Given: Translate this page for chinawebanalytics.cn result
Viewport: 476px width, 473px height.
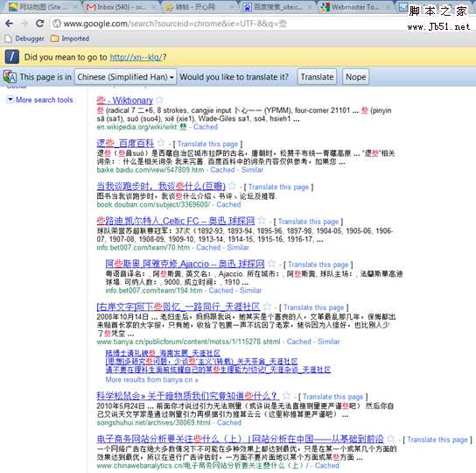Looking at the screenshot, I should point(437,440).
